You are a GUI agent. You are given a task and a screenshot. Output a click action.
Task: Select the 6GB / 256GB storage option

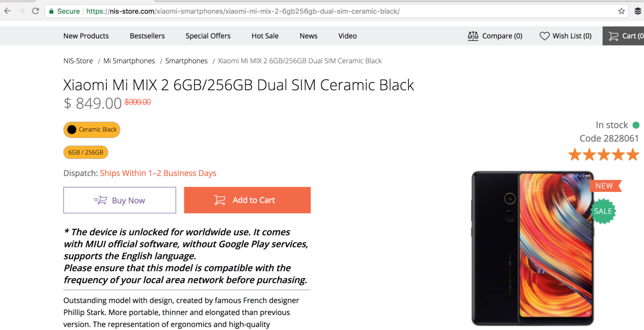pos(86,152)
